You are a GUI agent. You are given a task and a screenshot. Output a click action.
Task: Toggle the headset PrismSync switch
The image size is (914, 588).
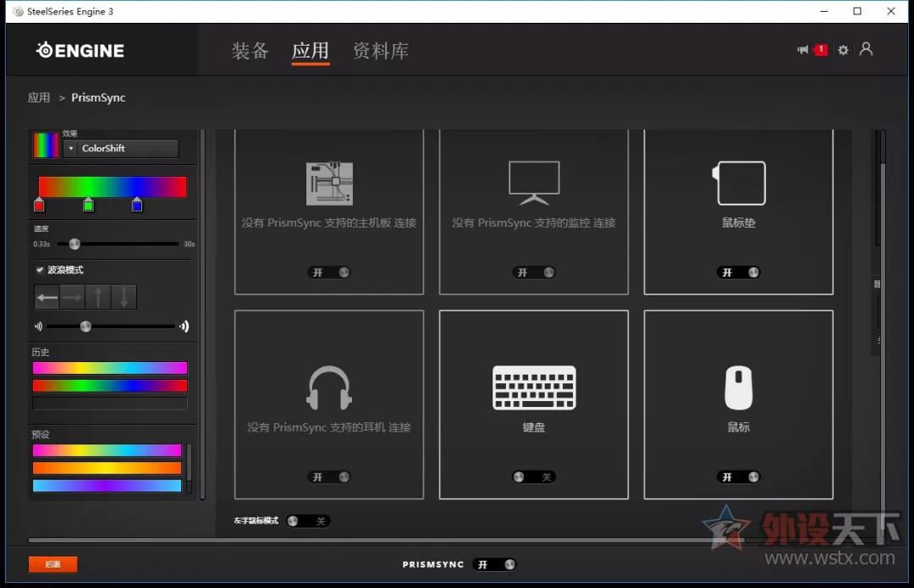[x=329, y=476]
